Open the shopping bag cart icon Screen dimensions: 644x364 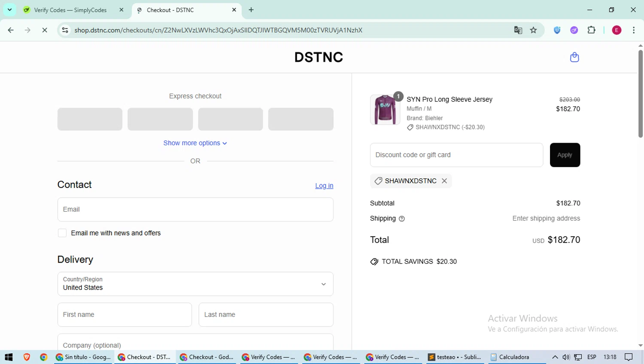[574, 57]
